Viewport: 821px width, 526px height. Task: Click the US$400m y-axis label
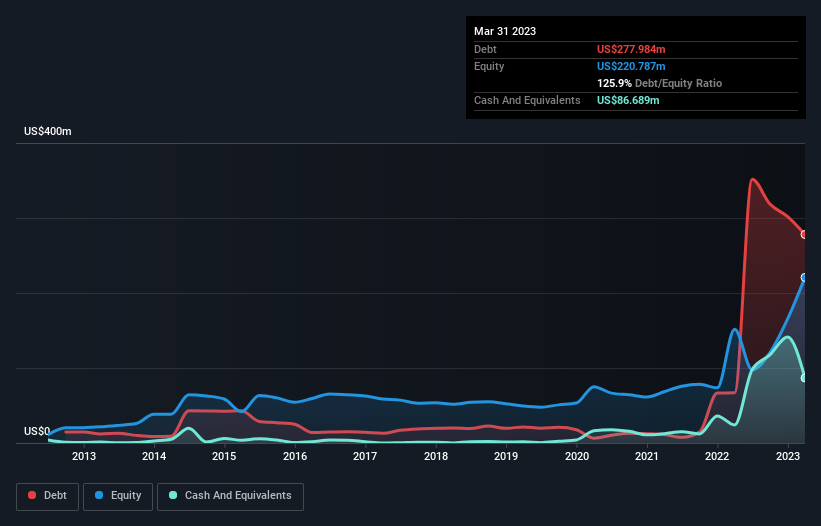[x=48, y=131]
